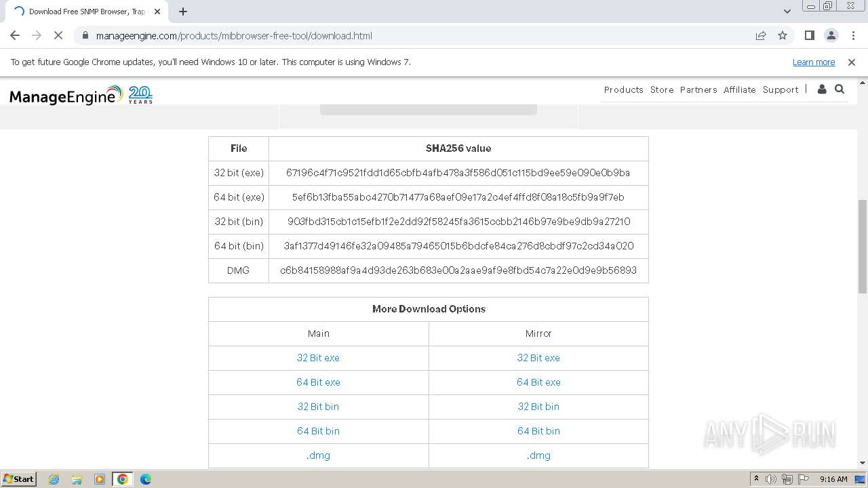
Task: Launch Microsoft Edge from taskbar
Action: pos(146,479)
